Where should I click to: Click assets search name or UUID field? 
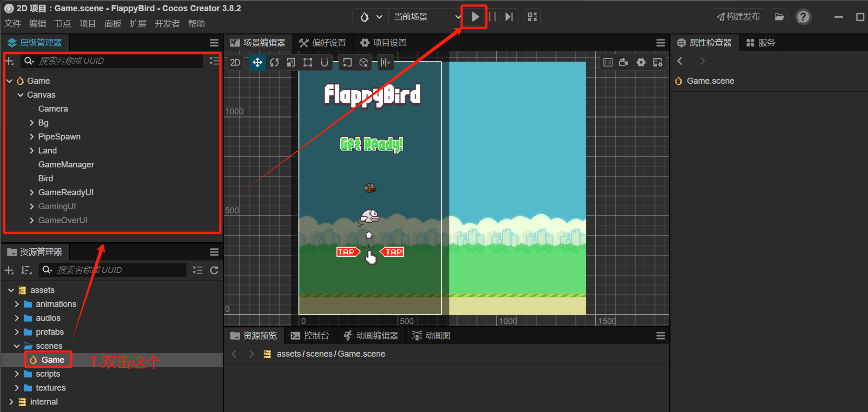[113, 270]
